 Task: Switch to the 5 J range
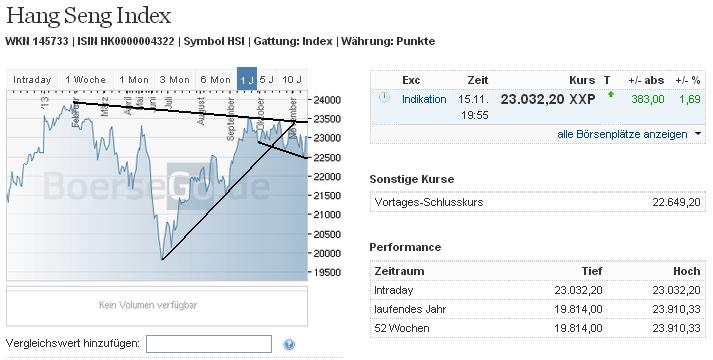coord(267,80)
